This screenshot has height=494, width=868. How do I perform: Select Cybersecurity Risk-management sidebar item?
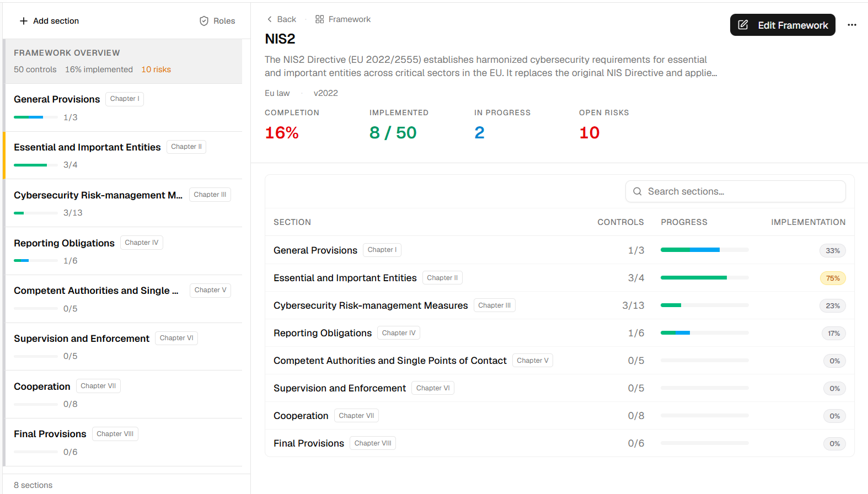pyautogui.click(x=124, y=203)
